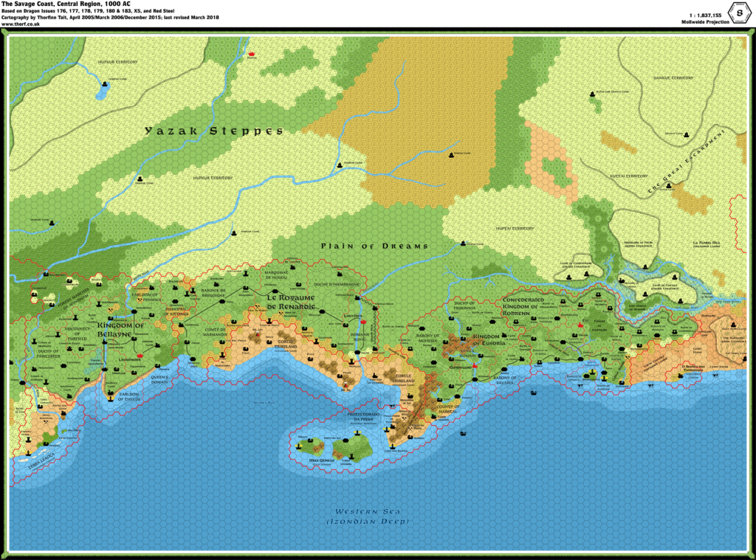Select the red flag icon near Yazak Steppes
Screen dimensions: 756x560
click(x=251, y=53)
